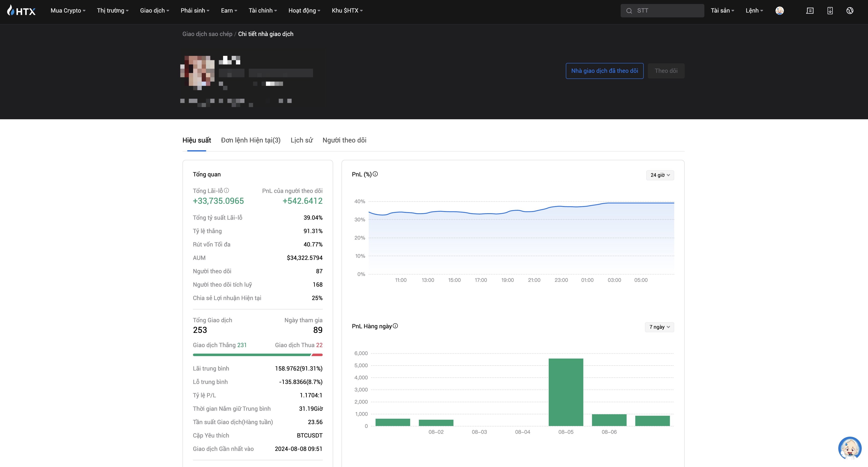Click the search magnifier icon
Viewport: 868px width, 467px height.
(629, 11)
